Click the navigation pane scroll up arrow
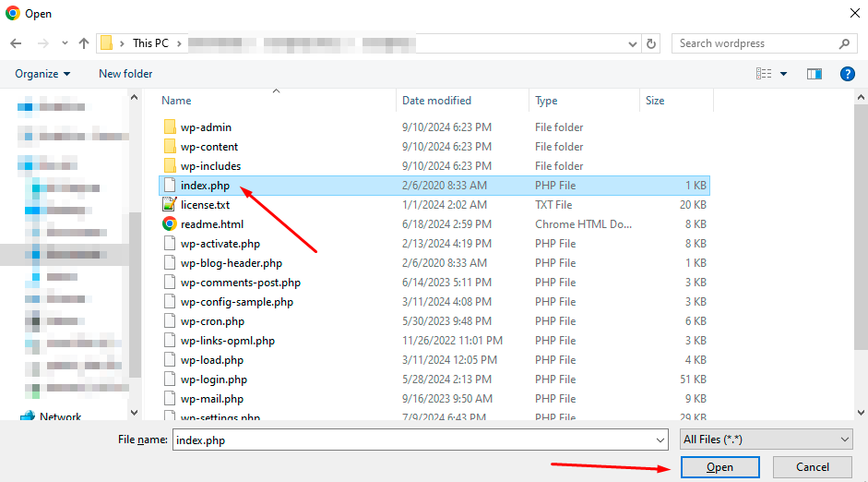Screen dimensions: 868x482 [x=134, y=98]
